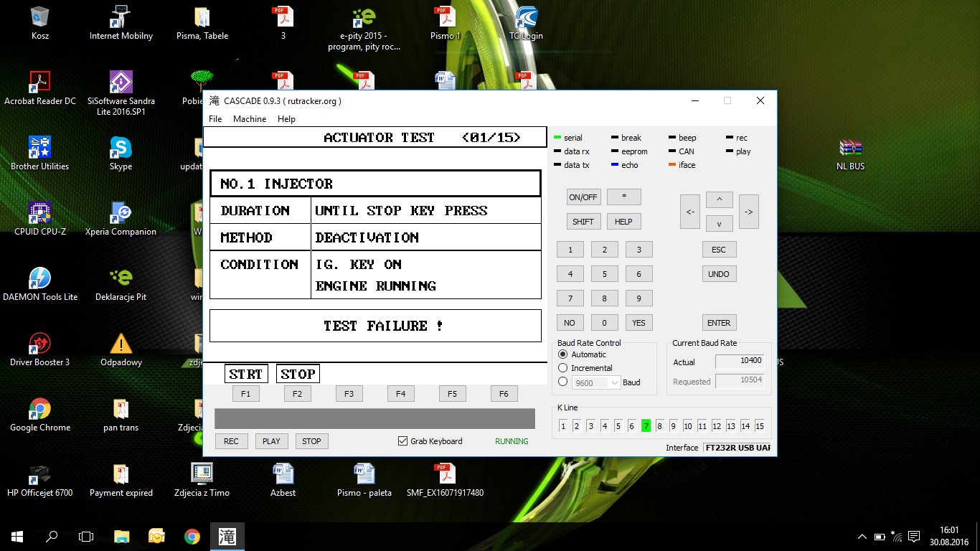This screenshot has width=980, height=551.
Task: Click the SHIFT keypad button
Action: (583, 222)
